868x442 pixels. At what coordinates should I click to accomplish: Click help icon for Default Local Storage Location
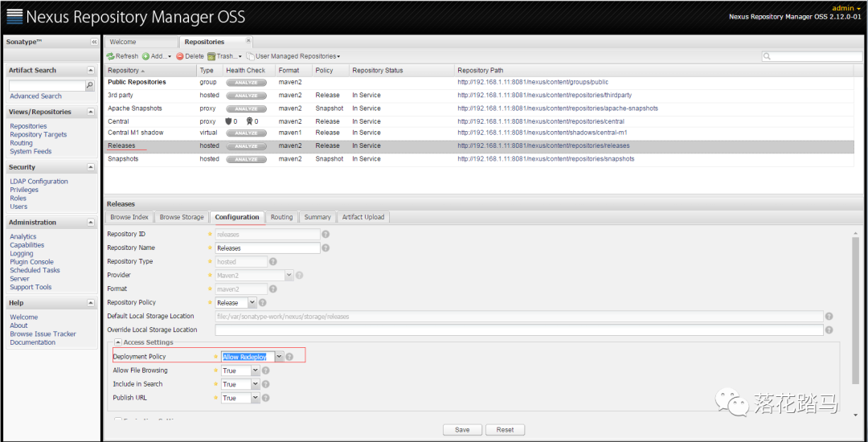click(829, 317)
